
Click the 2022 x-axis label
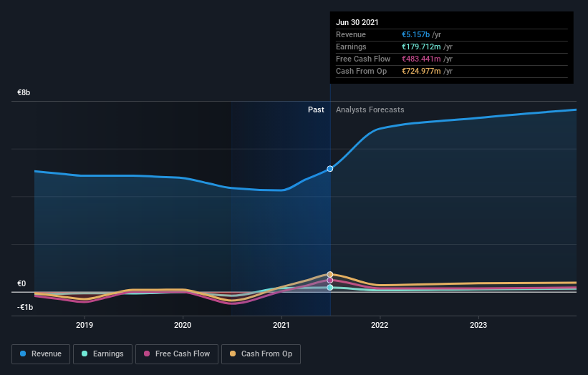click(380, 325)
